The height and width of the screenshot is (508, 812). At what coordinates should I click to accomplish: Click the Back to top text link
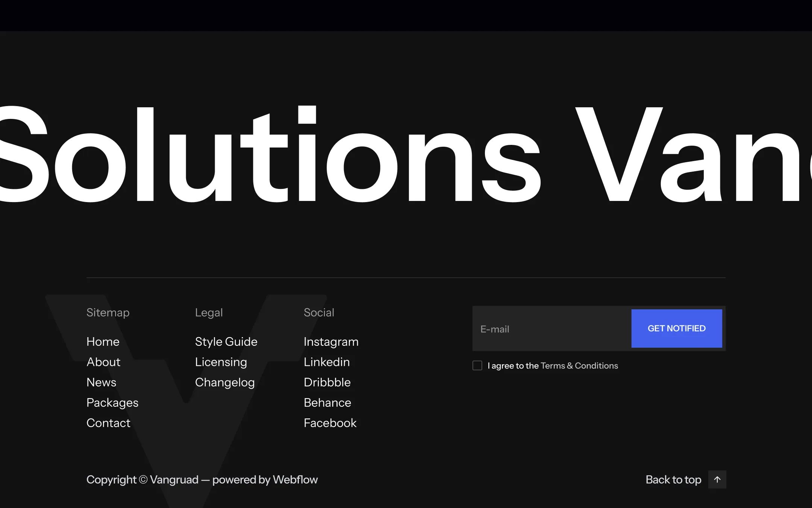(x=673, y=480)
